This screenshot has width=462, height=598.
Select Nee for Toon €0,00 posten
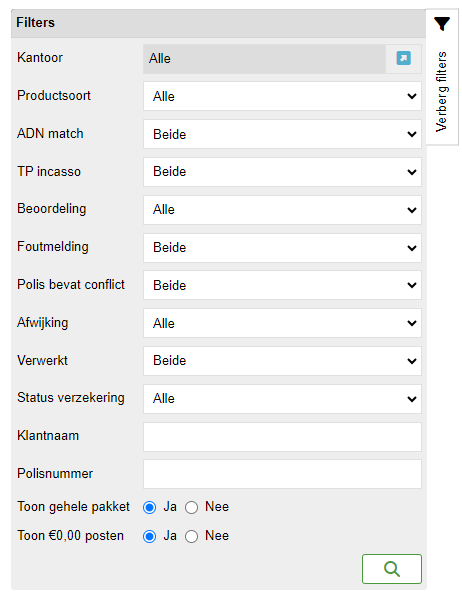tap(192, 536)
